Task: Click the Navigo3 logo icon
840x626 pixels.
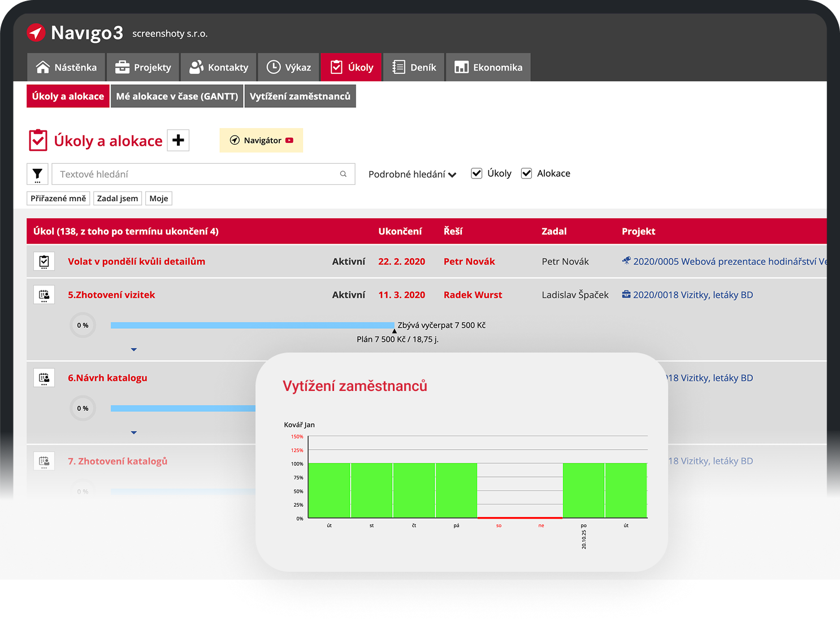Action: click(x=36, y=33)
